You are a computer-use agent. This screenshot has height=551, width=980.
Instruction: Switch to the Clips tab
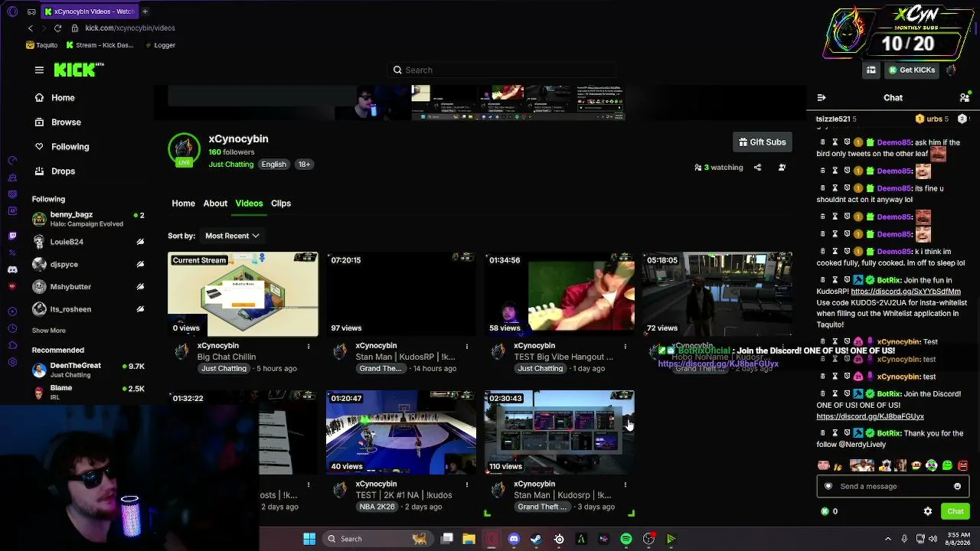click(x=281, y=204)
